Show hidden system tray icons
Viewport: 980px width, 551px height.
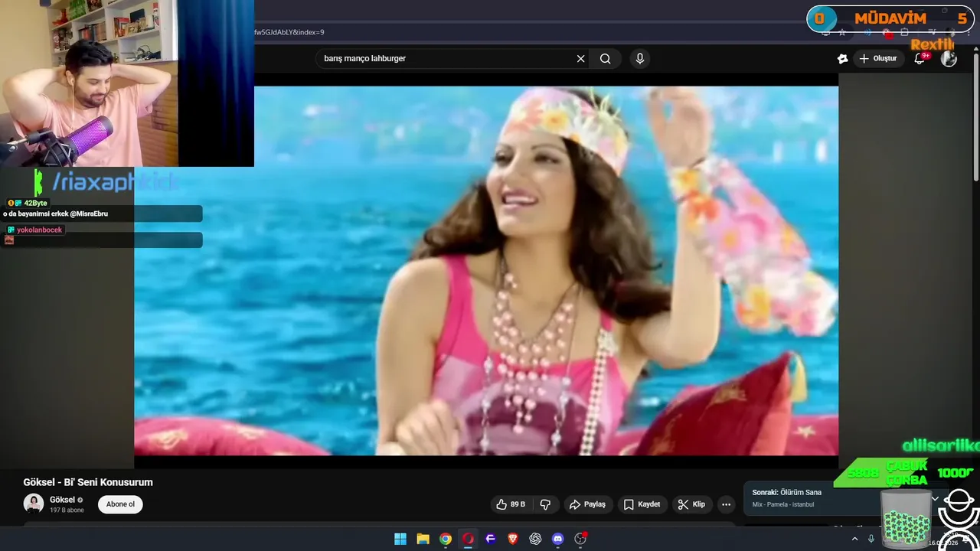855,539
